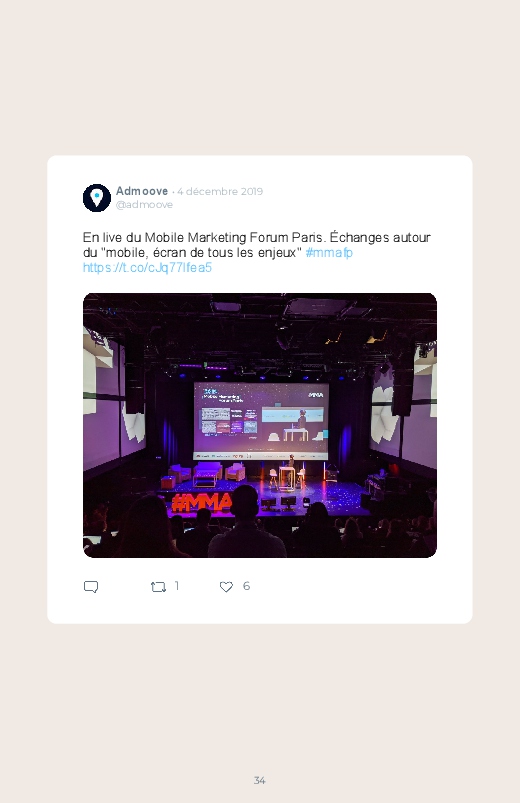Open the reply comment bubble icon
The height and width of the screenshot is (803, 520).
(x=91, y=587)
